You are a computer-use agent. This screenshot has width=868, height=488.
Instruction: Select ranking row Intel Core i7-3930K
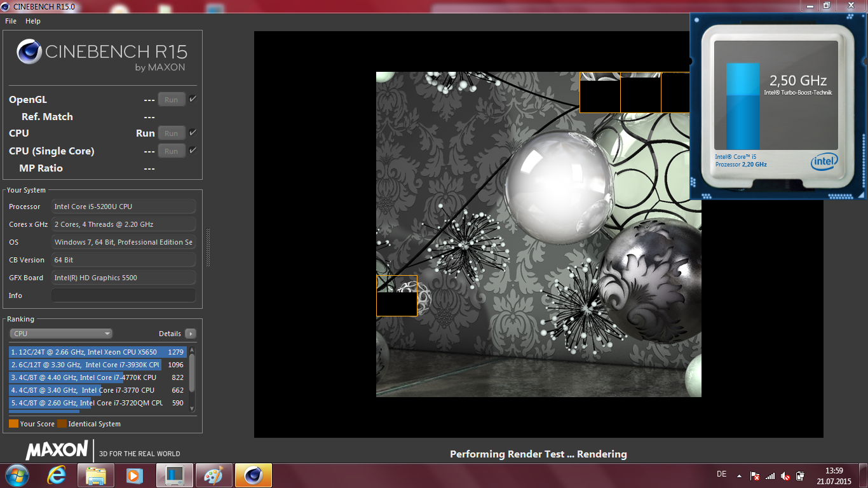(97, 365)
